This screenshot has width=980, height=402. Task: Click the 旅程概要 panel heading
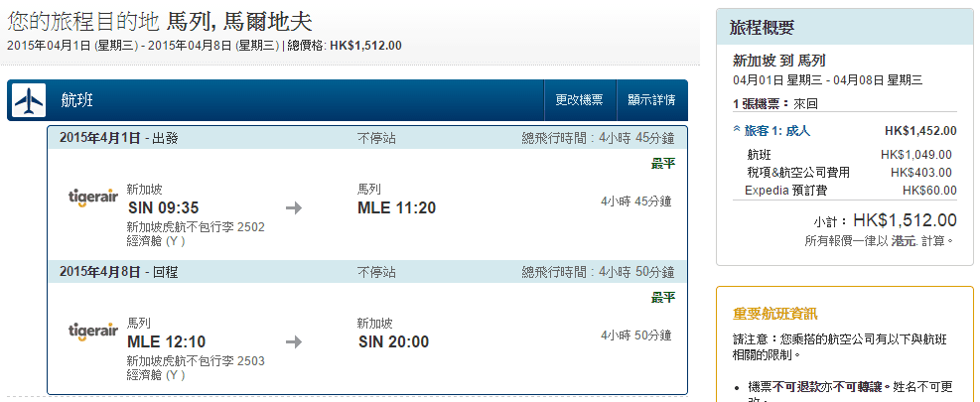pos(762,28)
